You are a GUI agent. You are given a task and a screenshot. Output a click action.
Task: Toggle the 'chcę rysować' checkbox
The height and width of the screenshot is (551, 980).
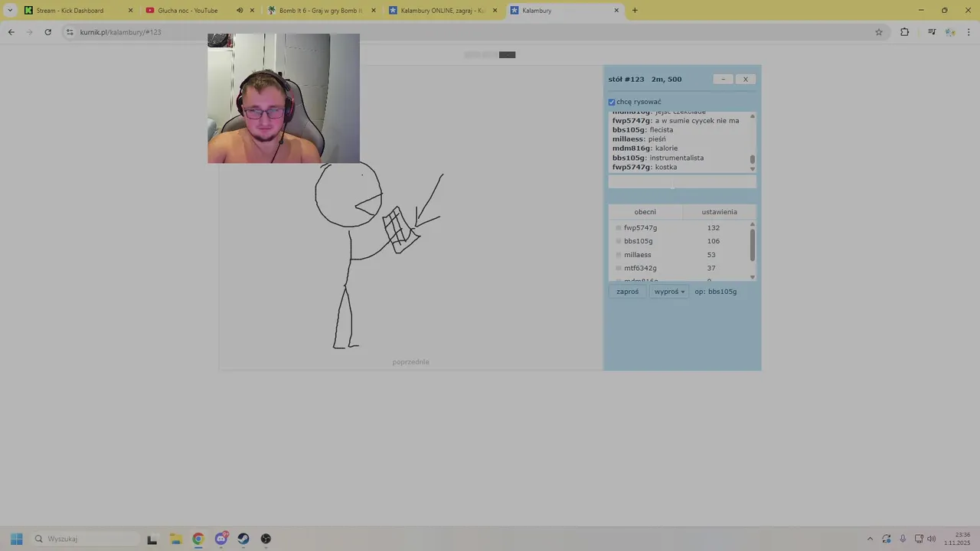(612, 102)
